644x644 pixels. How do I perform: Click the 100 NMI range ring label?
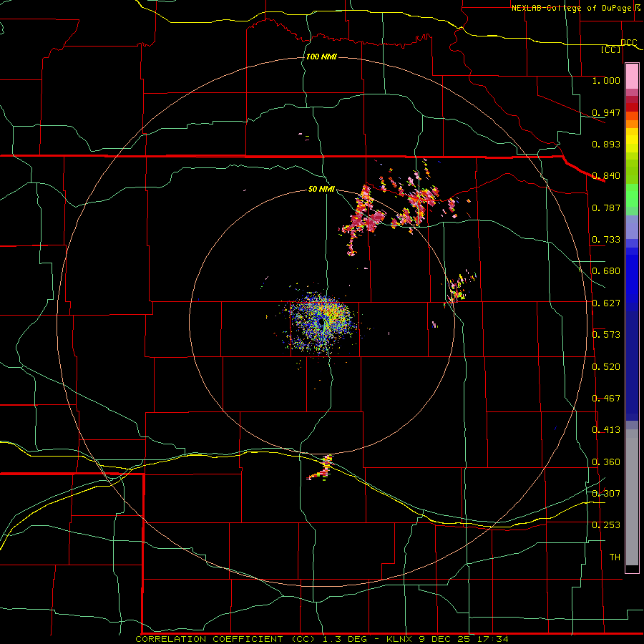pyautogui.click(x=321, y=57)
